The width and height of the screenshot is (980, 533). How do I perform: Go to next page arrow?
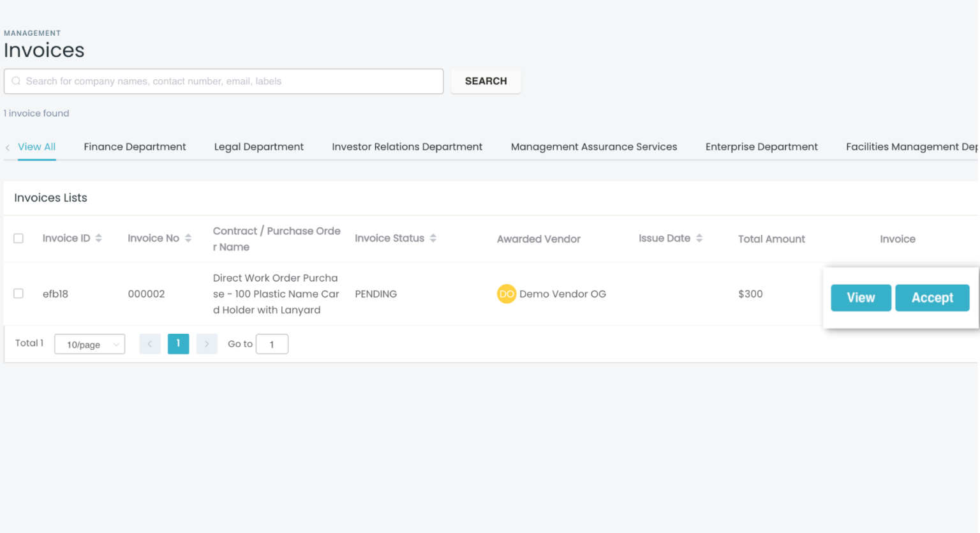207,344
